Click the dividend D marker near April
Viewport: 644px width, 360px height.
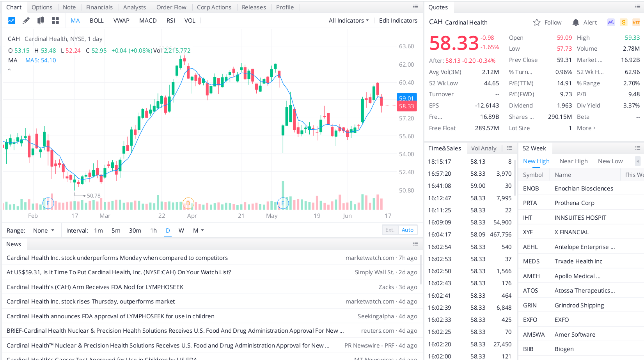click(188, 203)
